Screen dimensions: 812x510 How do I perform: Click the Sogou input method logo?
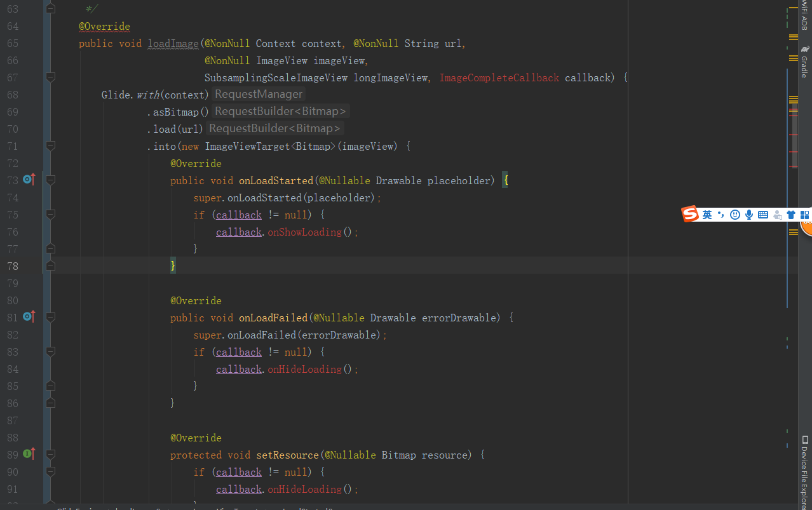tap(690, 215)
